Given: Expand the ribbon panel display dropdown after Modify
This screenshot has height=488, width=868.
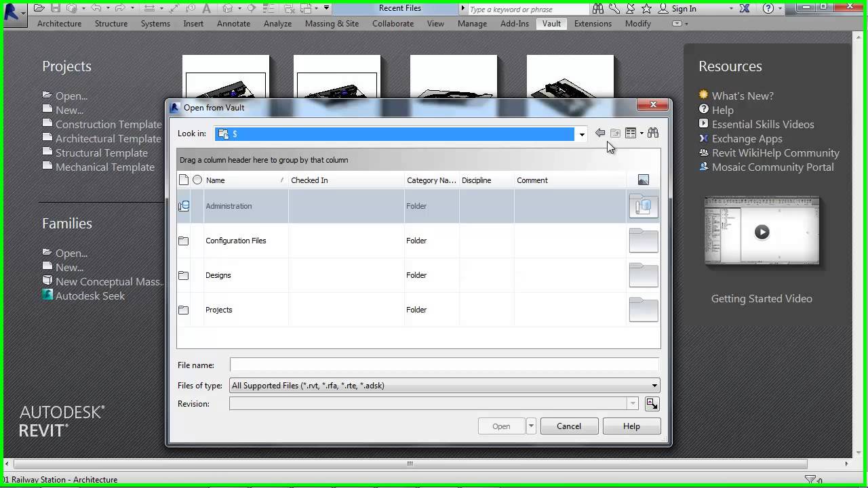Looking at the screenshot, I should tap(679, 24).
